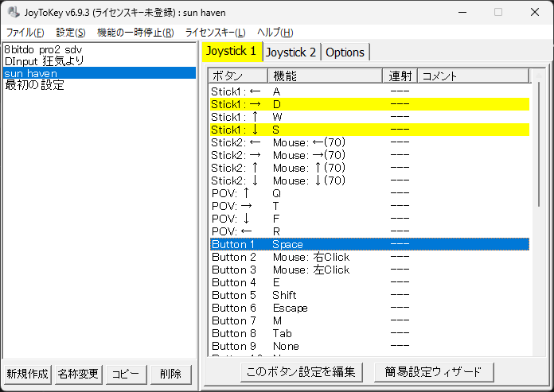Click the このボタン設定を編集 button
The height and width of the screenshot is (392, 554).
(302, 372)
